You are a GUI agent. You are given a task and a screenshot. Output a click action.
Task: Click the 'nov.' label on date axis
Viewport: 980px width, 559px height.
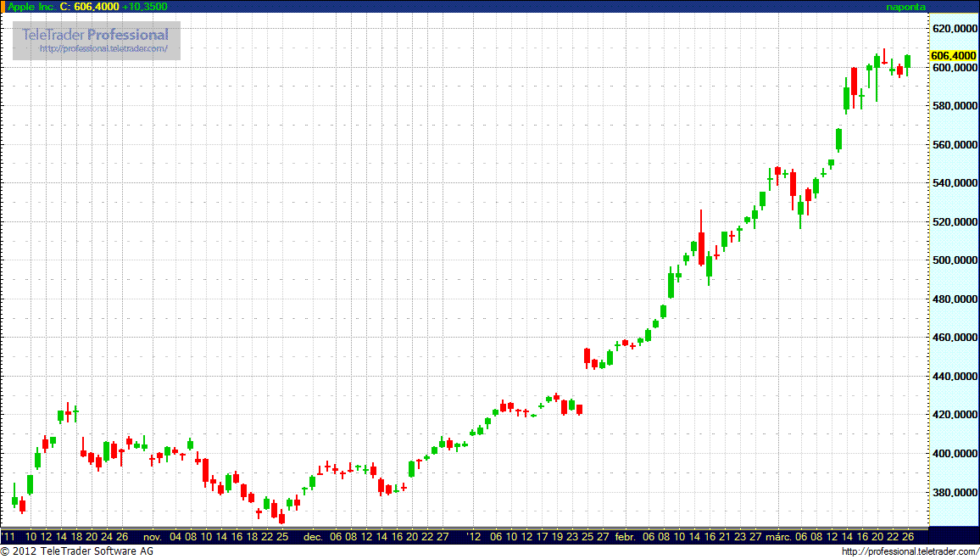coord(153,537)
